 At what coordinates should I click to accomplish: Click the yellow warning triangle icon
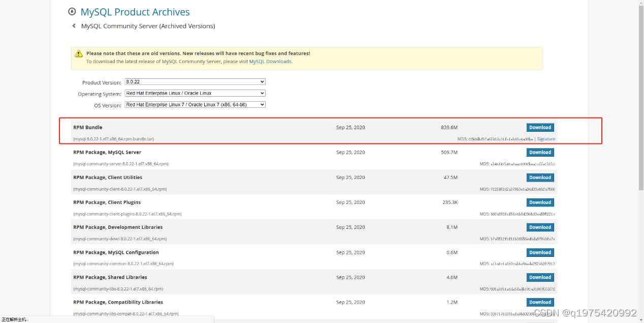pyautogui.click(x=79, y=54)
